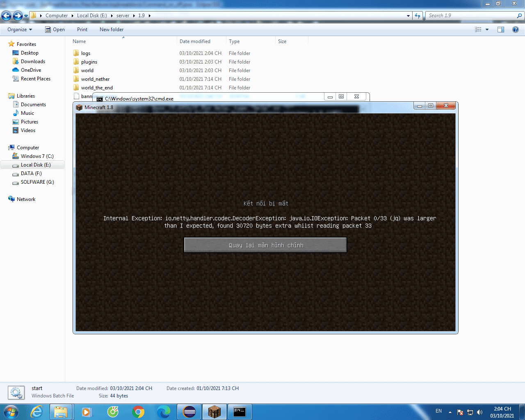Open the volume tray icon
Image resolution: width=525 pixels, height=420 pixels.
coord(480,412)
